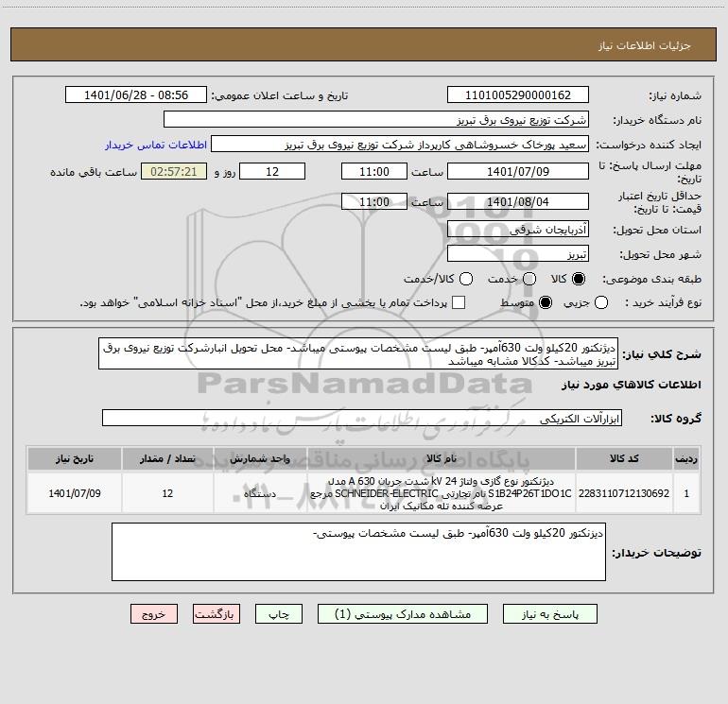Click product name cell with SCHNEIDER-ELECTRIC
The height and width of the screenshot is (704, 728).
[442, 493]
